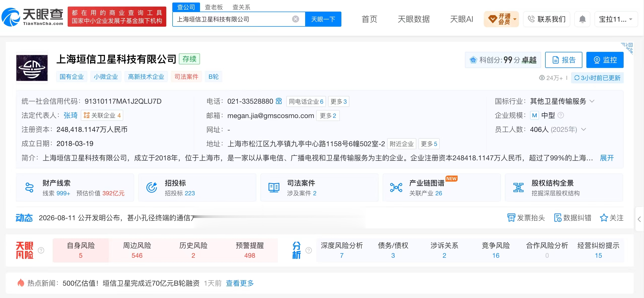Open 经营纠纷提示 15
644x298 pixels.
[x=598, y=250]
